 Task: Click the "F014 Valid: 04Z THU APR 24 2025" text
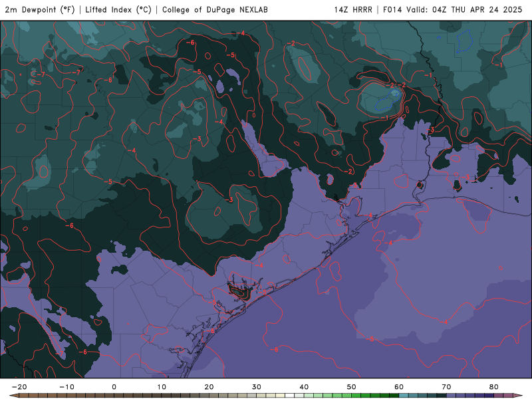pyautogui.click(x=453, y=9)
